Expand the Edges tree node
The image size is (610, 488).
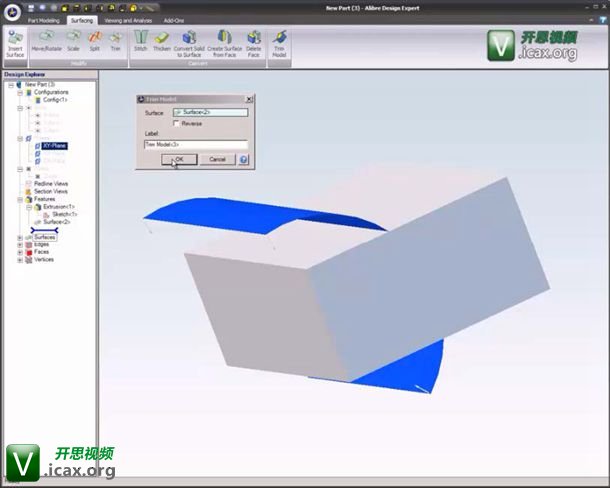click(21, 244)
